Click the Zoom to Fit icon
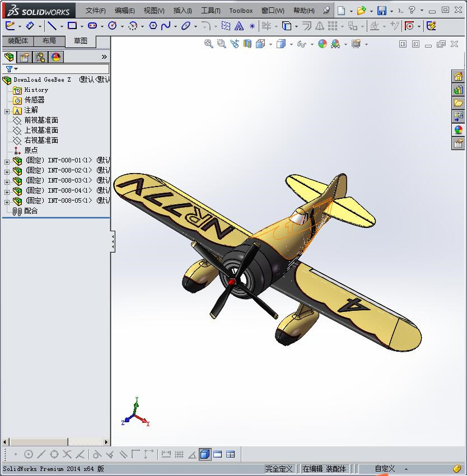This screenshot has width=467, height=476. pos(209,44)
